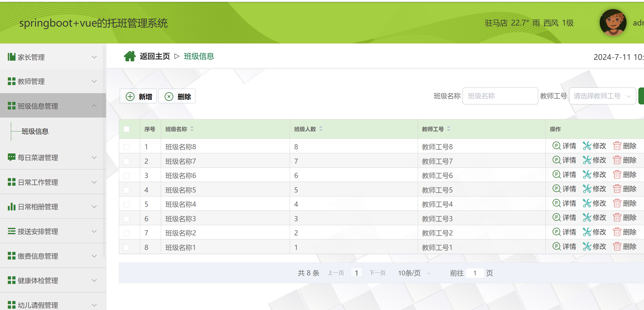Select 班级信息 in the sidebar
The image size is (644, 310).
(35, 131)
